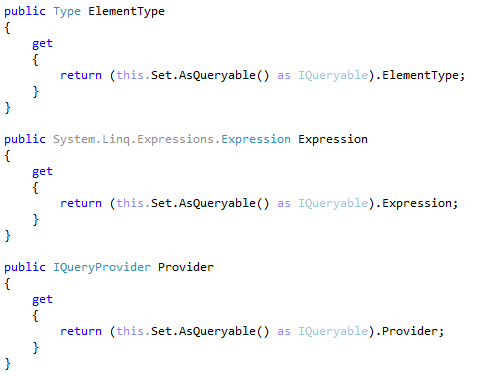Click System.Linq.Expressions namespace text
This screenshot has width=501, height=376.
click(134, 139)
